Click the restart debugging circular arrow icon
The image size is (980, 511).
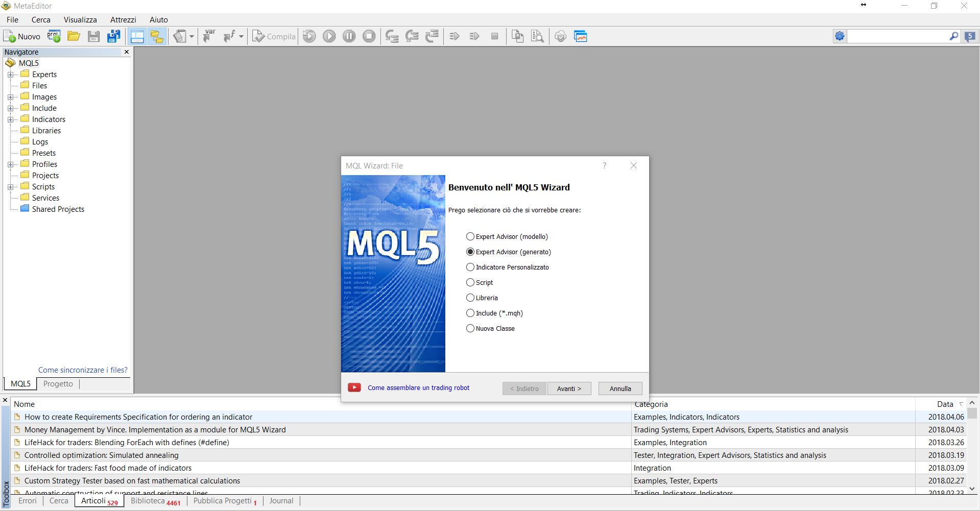(x=309, y=36)
